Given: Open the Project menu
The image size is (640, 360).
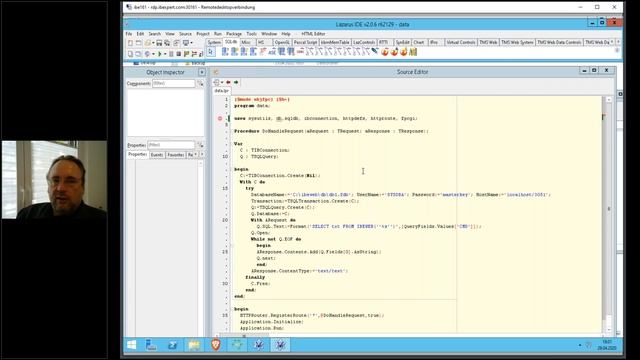Looking at the screenshot, I should 202,33.
